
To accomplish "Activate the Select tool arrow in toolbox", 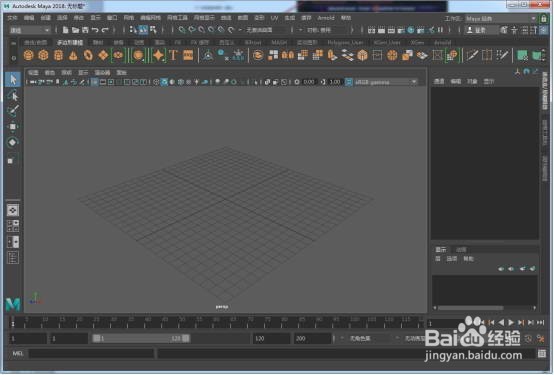I will (13, 79).
